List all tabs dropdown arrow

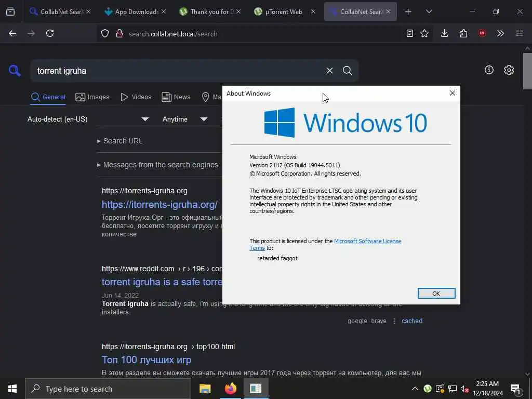(429, 11)
